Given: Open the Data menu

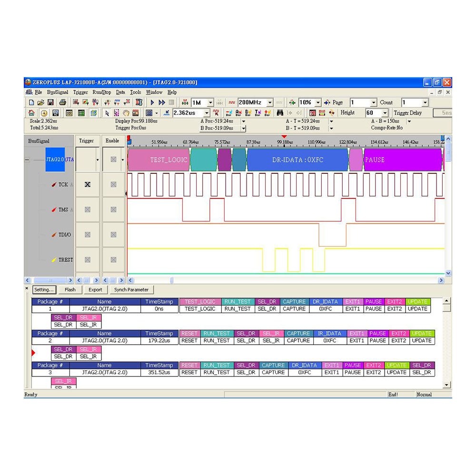Looking at the screenshot, I should pos(120,92).
